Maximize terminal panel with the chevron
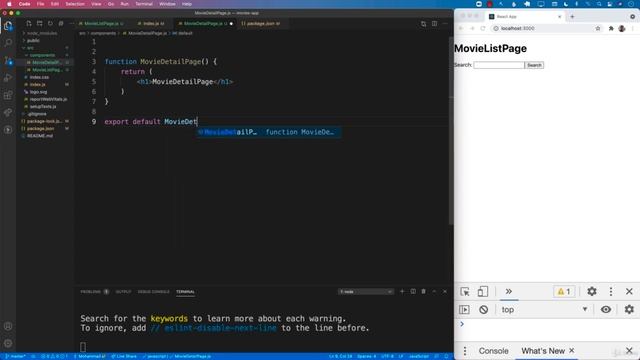 click(x=434, y=291)
